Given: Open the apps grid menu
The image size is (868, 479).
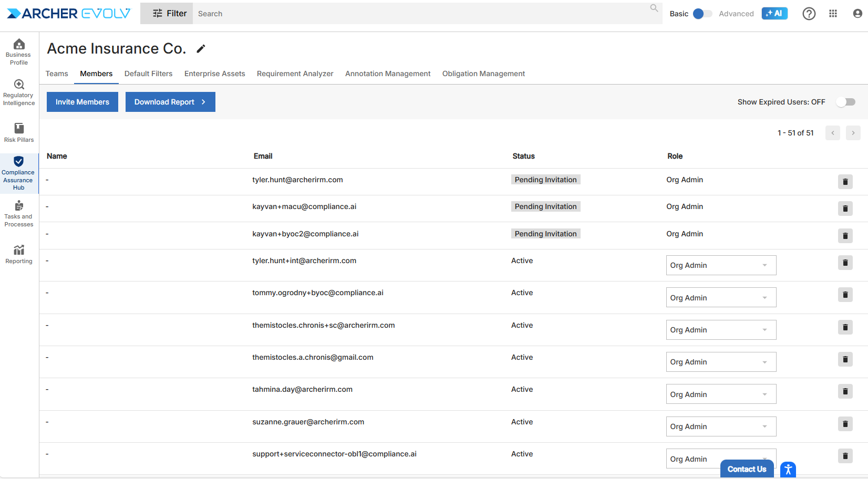Looking at the screenshot, I should coord(833,14).
